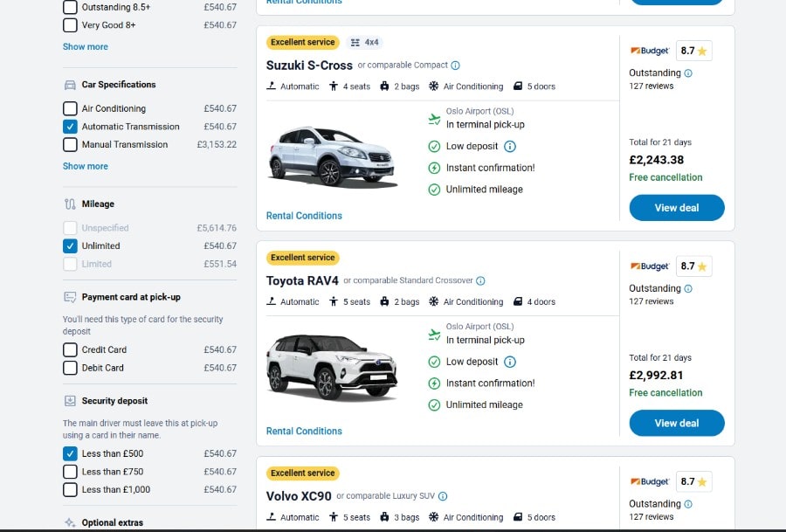Screen dimensions: 786x532
Task: Enable Air Conditioning filter
Action: (x=70, y=108)
